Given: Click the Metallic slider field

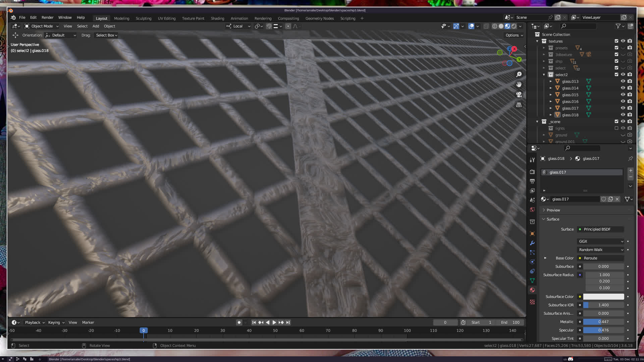Looking at the screenshot, I should [603, 322].
